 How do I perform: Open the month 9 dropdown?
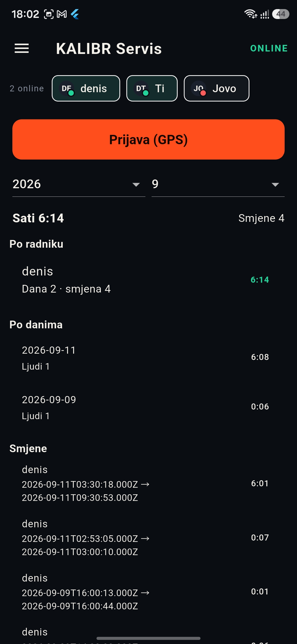coord(218,184)
